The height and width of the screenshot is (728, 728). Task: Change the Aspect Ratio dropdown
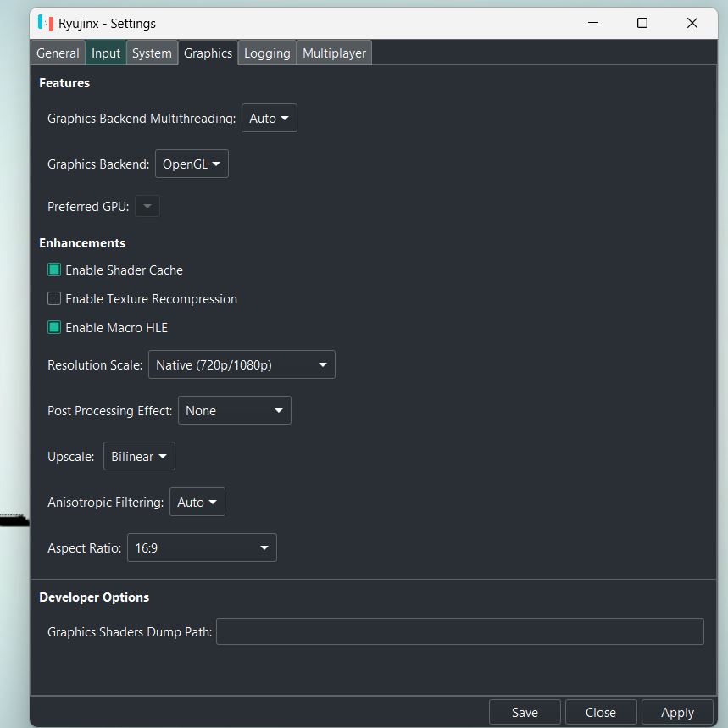click(202, 548)
